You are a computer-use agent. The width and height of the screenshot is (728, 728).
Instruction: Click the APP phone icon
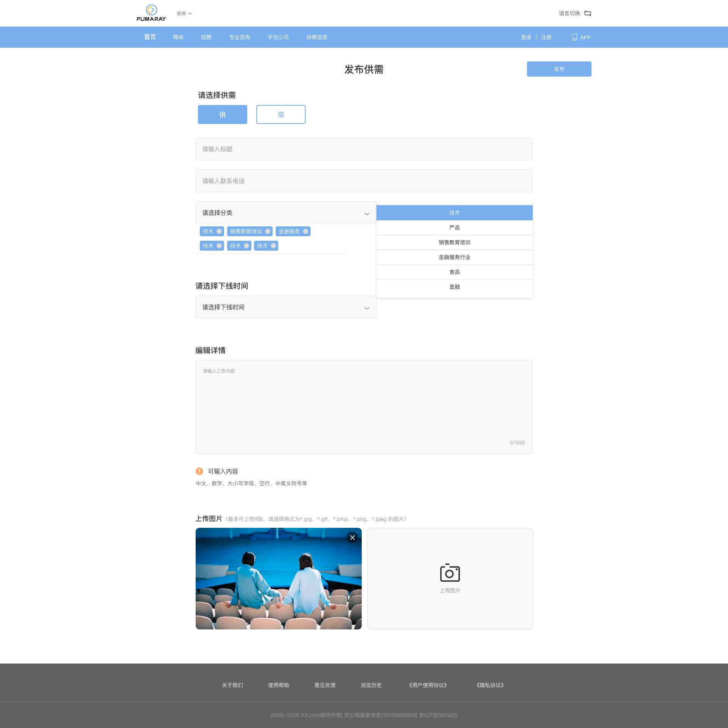574,37
